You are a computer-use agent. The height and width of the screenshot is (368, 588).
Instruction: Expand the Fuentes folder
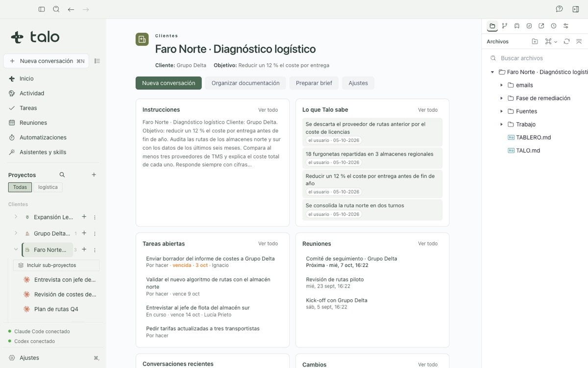[x=501, y=111]
